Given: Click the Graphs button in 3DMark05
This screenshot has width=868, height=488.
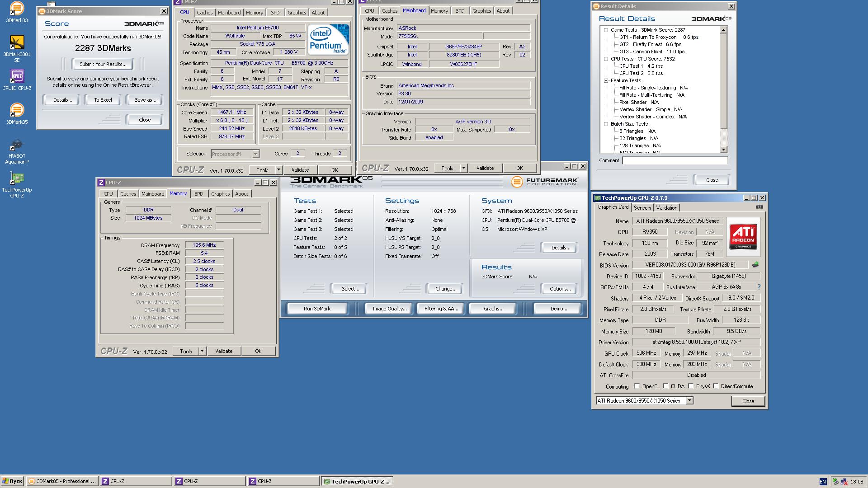Looking at the screenshot, I should point(493,309).
